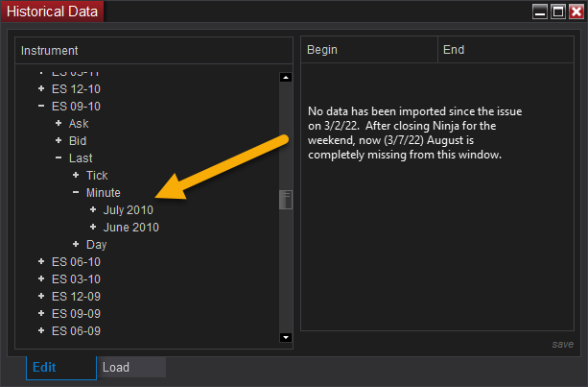Select the ES 12-09 tree row
The height and width of the screenshot is (387, 588).
76,296
